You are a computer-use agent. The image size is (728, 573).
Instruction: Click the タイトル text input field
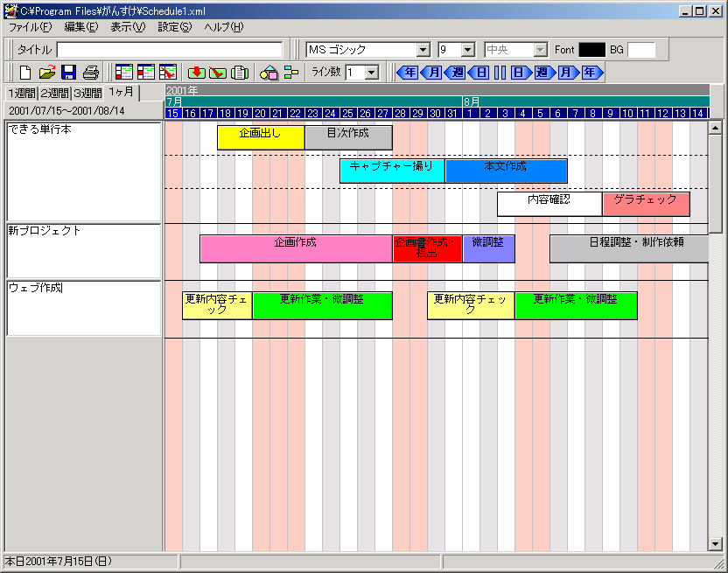[170, 50]
